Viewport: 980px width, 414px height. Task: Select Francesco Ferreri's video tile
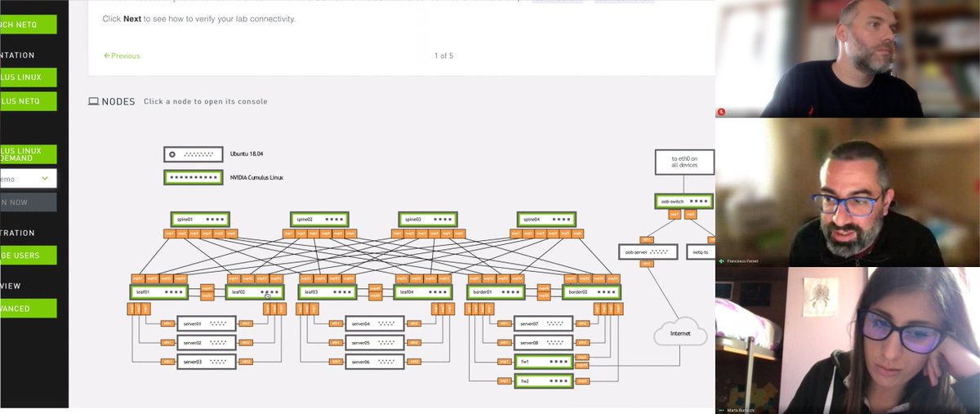point(848,192)
